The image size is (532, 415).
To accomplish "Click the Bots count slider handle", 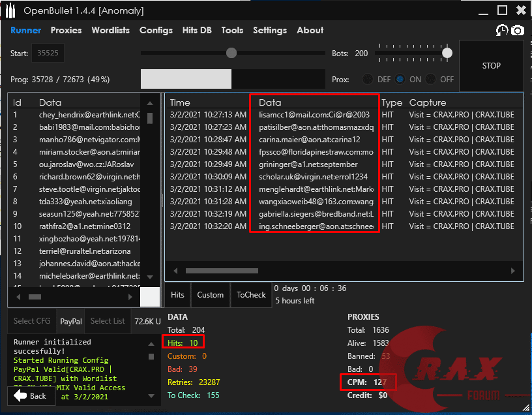I will point(447,53).
